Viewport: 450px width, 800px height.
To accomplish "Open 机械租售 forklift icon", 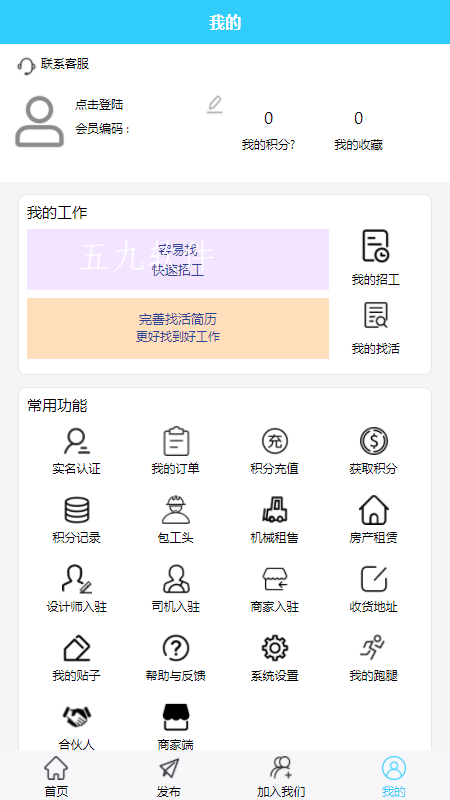I will tap(275, 510).
